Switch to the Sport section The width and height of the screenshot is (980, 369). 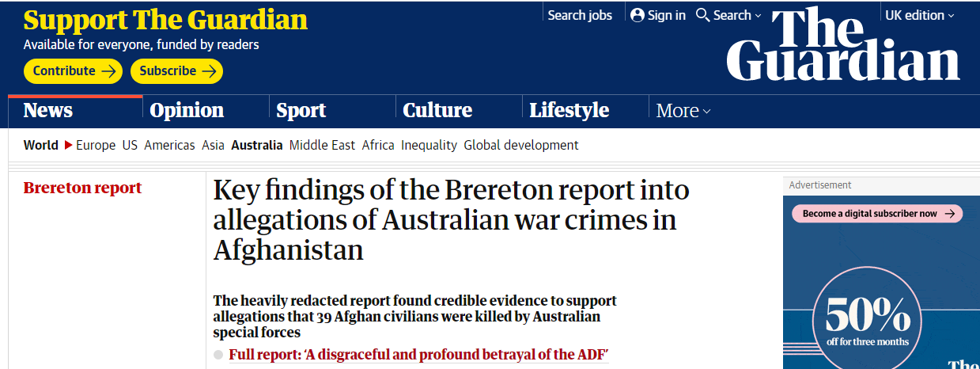point(301,111)
